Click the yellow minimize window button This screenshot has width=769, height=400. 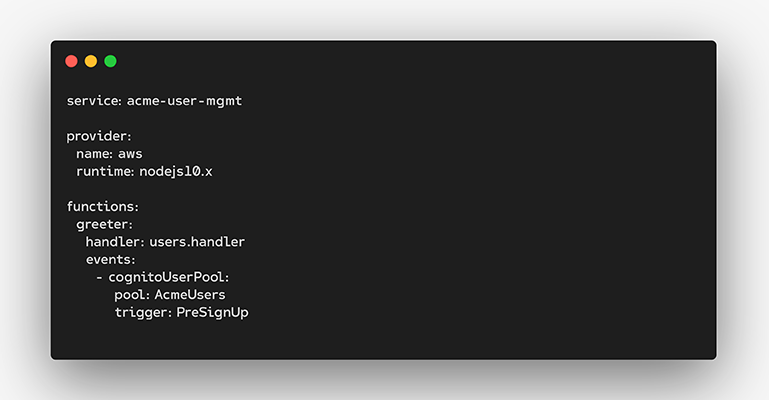91,61
